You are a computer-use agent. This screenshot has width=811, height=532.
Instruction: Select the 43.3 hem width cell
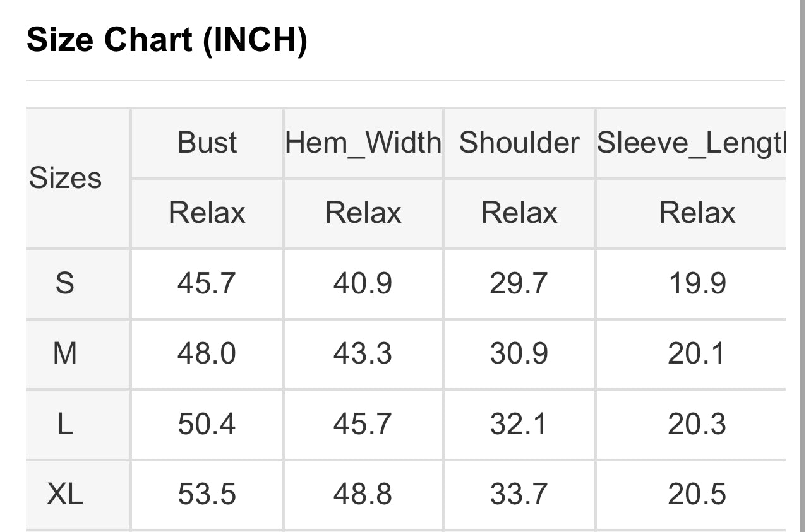[x=363, y=353]
